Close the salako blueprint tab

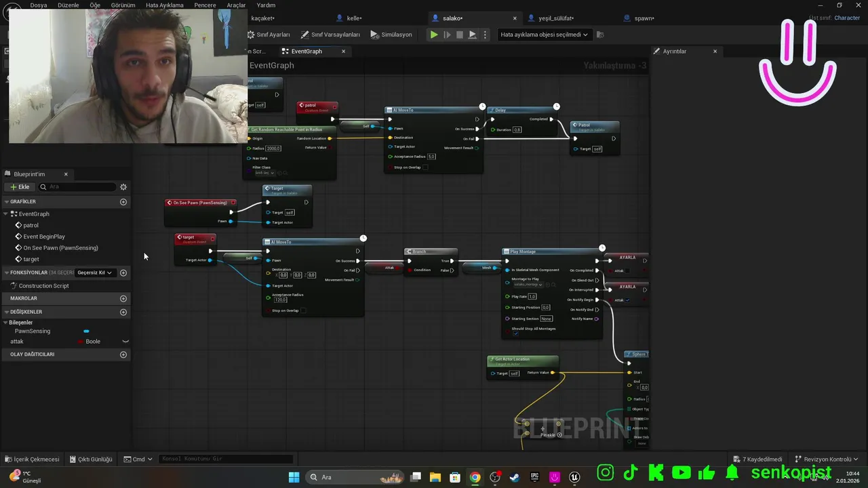tap(515, 18)
